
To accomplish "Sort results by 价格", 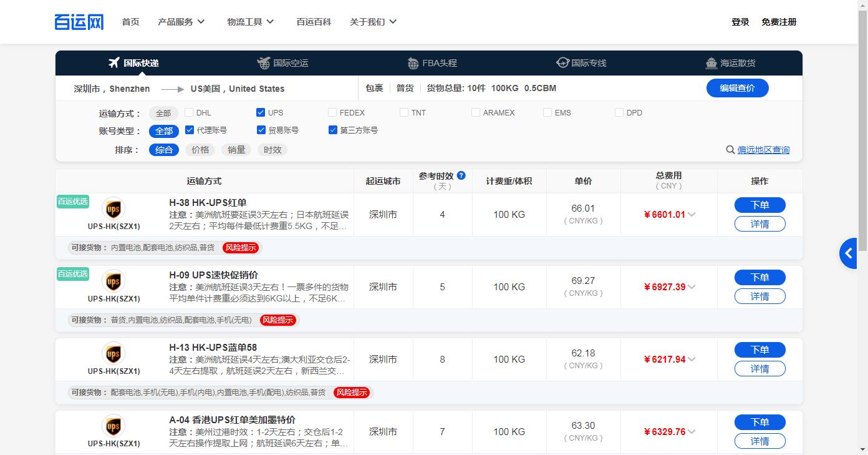I will (200, 150).
